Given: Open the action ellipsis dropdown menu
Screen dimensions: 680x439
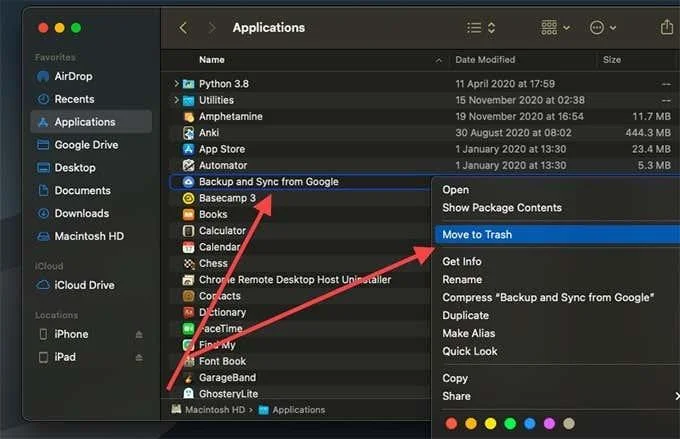Looking at the screenshot, I should click(x=603, y=28).
